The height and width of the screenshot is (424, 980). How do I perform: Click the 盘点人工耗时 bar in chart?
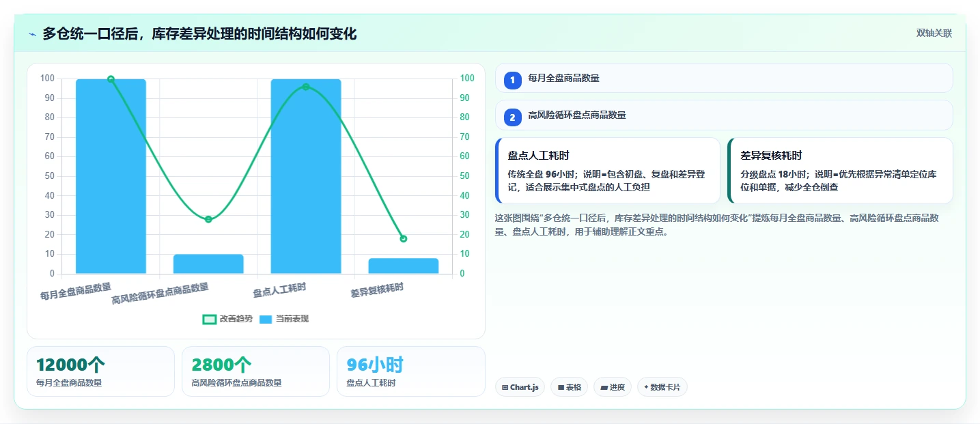[306, 176]
